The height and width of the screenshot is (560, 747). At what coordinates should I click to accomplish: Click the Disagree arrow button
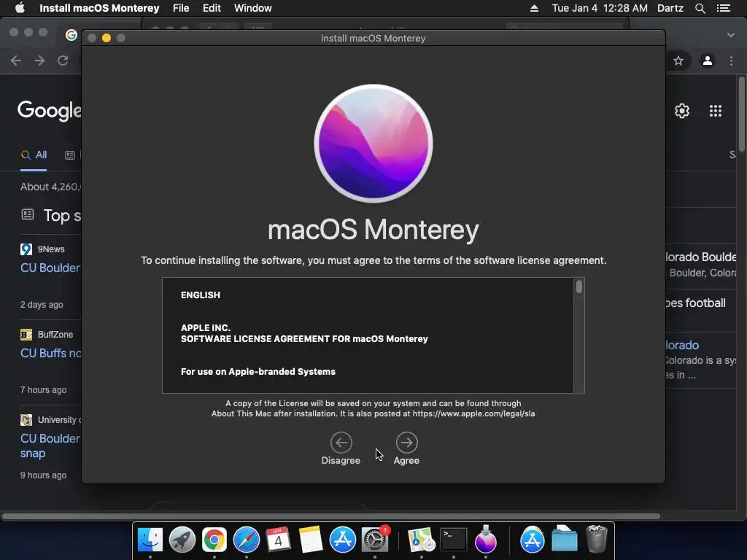click(341, 443)
